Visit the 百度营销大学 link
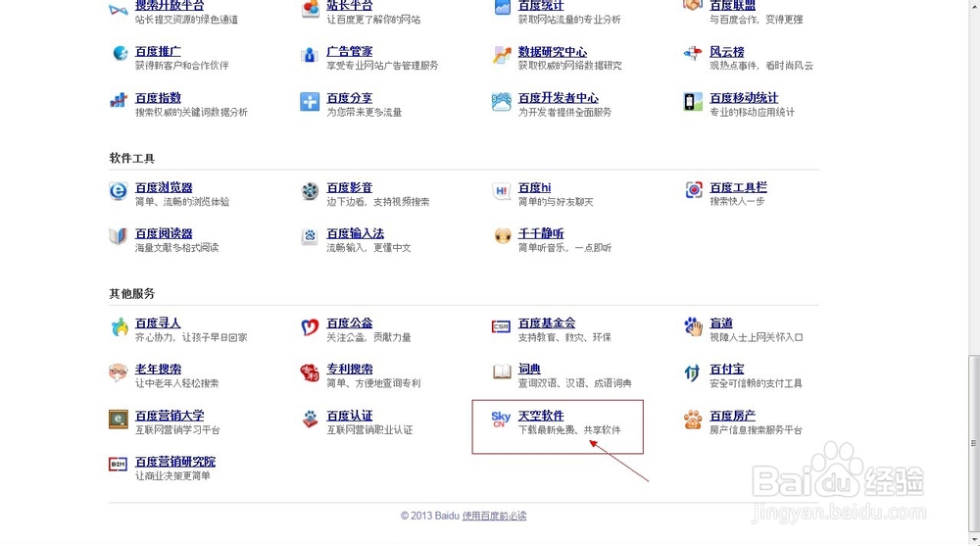The image size is (980, 546). (170, 416)
